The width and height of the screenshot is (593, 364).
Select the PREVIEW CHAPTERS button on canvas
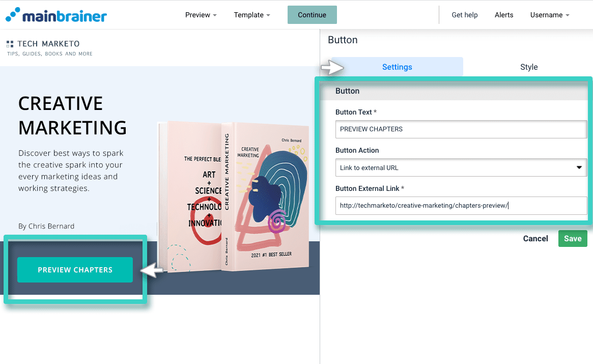(75, 270)
